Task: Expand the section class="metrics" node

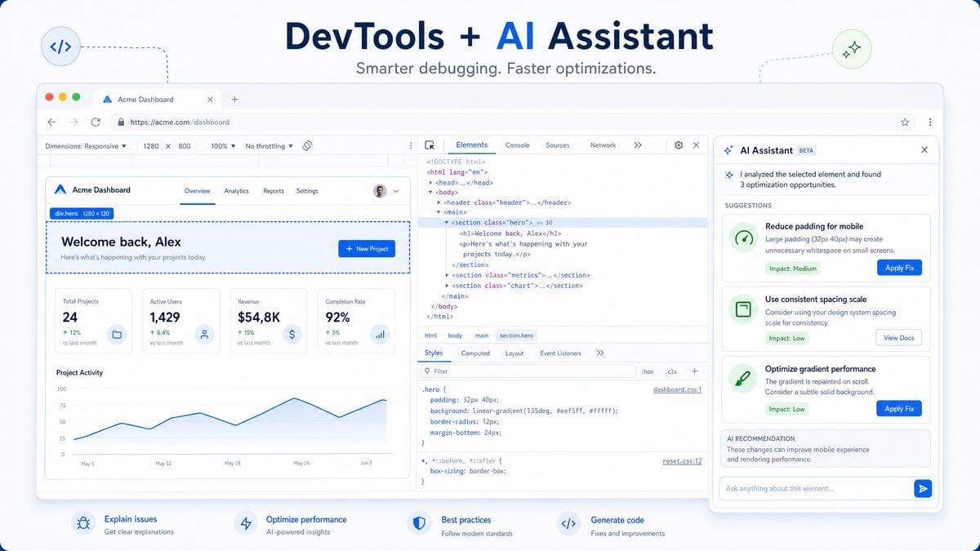Action: click(447, 275)
